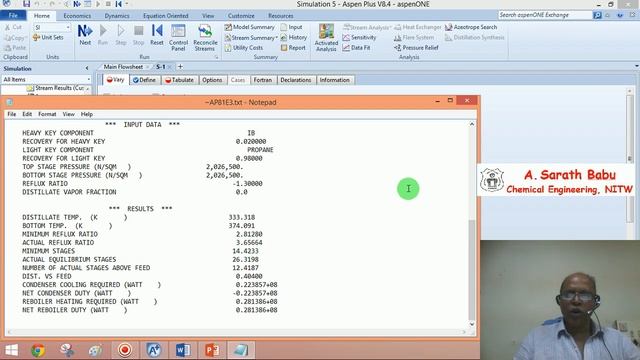This screenshot has width=640, height=360.
Task: Click the Cut clipboard command
Action: coord(13,27)
